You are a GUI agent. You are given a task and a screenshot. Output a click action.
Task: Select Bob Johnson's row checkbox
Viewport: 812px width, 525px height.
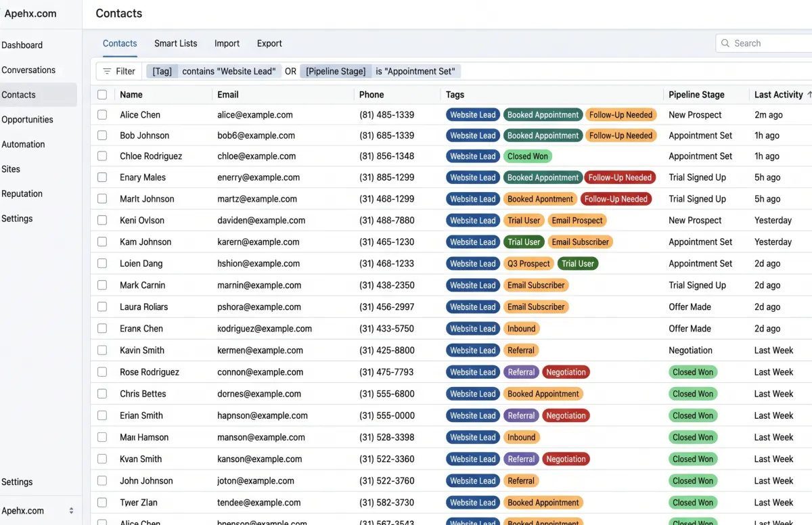coord(102,135)
